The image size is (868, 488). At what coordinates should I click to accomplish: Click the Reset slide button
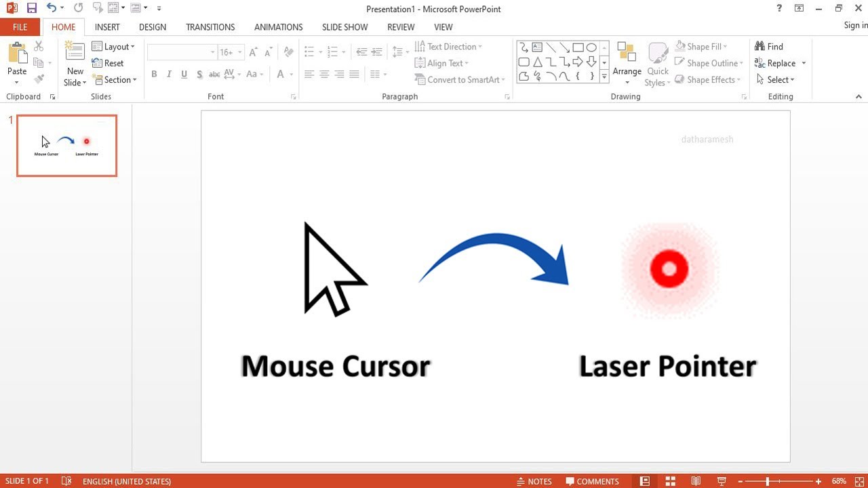point(108,63)
